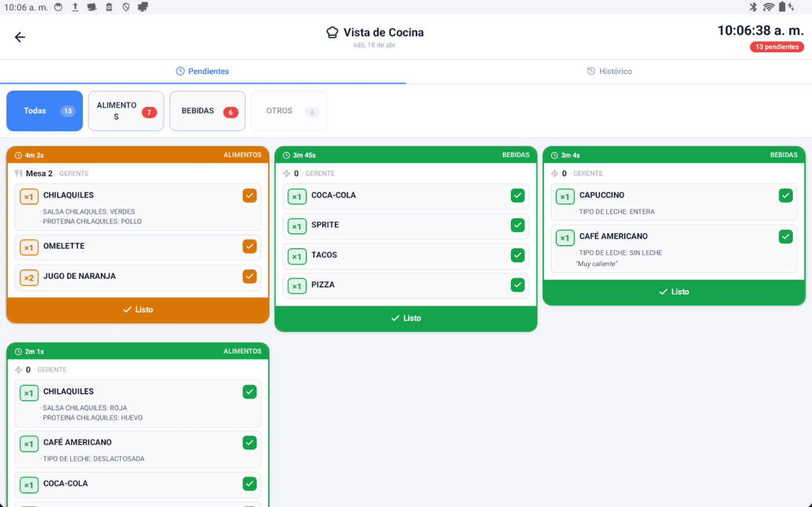Uncheck the Capuccino item checkbox
The width and height of the screenshot is (812, 507).
(785, 196)
